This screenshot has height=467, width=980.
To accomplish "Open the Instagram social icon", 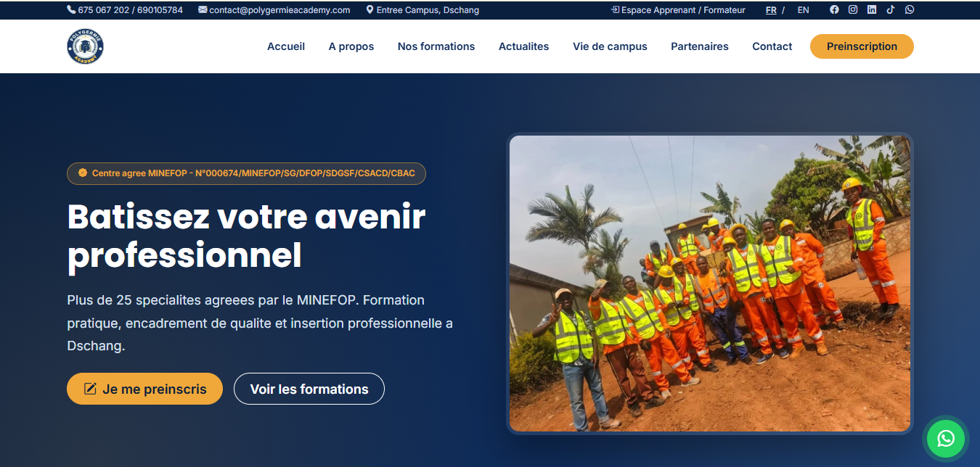I will click(x=853, y=10).
